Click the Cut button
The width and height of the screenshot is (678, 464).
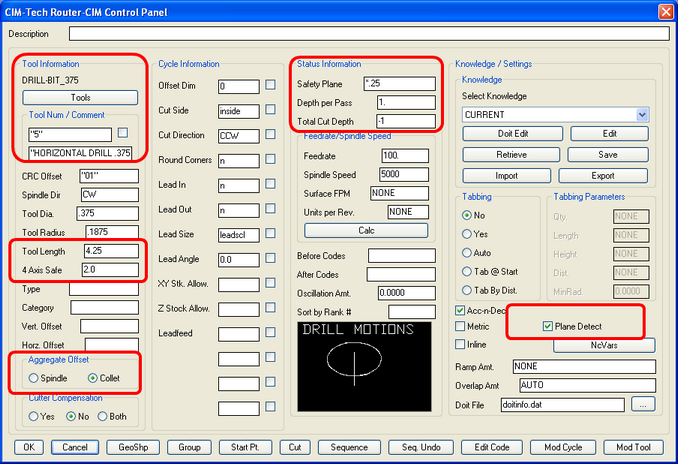click(294, 447)
